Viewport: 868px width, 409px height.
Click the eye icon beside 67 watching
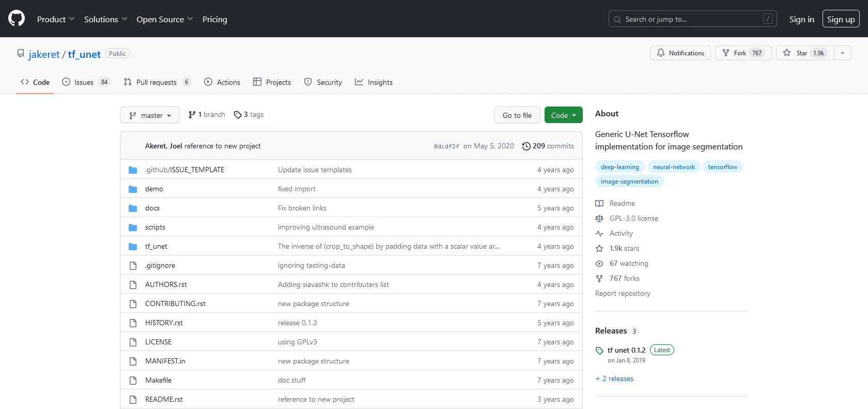(599, 264)
